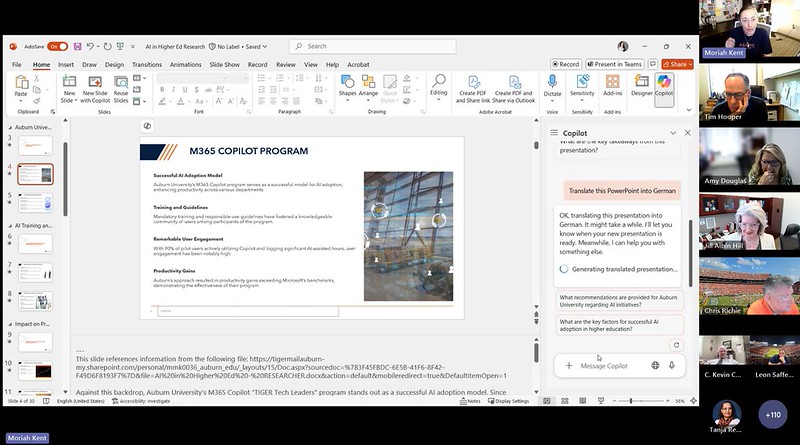Click suggestion about recommendations for Auburn University
This screenshot has height=445, width=800.
619,301
